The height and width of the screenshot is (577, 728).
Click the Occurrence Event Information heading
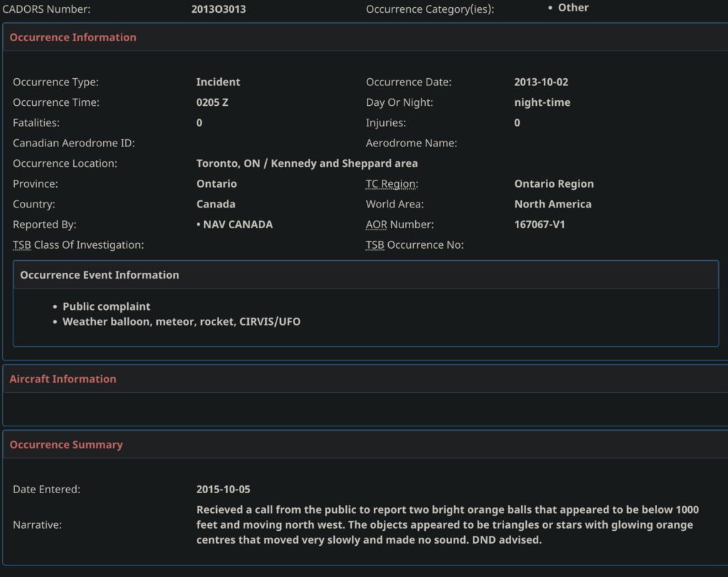click(100, 275)
